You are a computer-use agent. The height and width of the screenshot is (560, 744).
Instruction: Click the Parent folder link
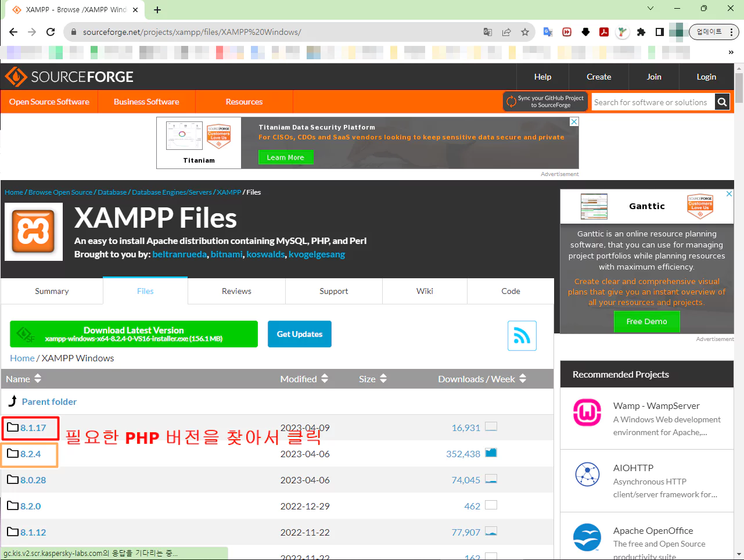49,401
